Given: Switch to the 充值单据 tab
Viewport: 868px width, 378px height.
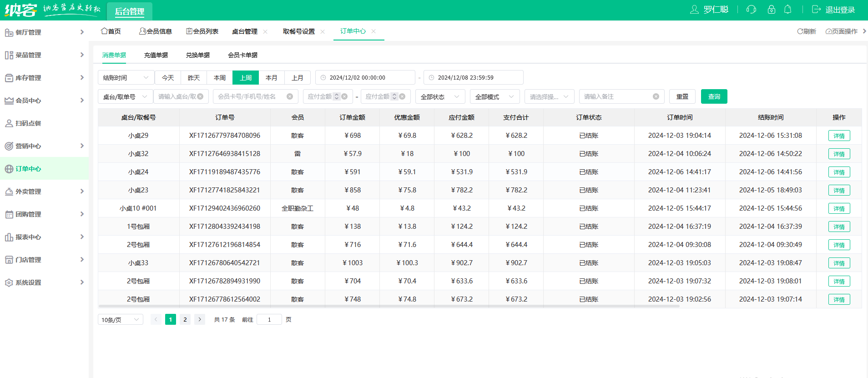Looking at the screenshot, I should click(156, 55).
